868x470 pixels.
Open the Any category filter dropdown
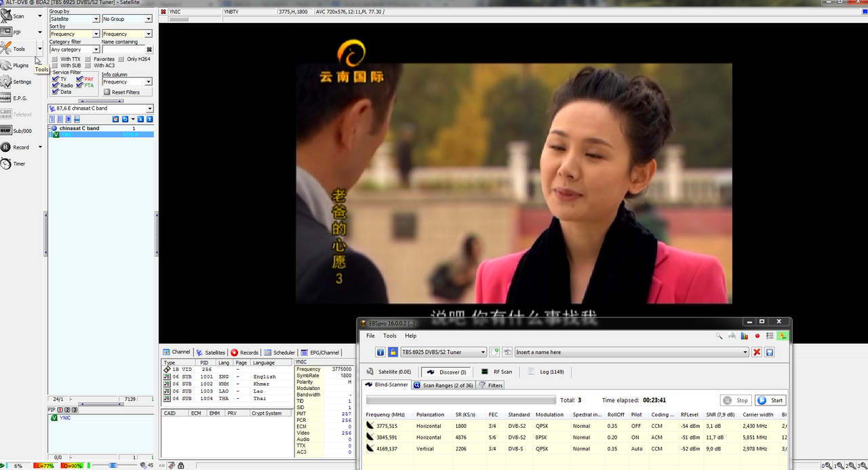pos(75,50)
